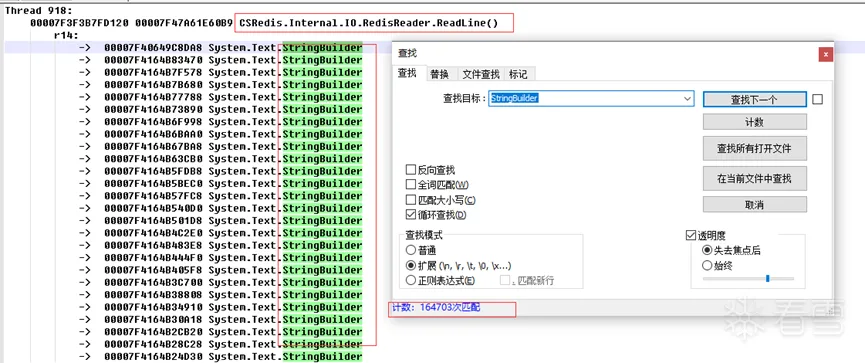Click address 00007F4164B483E8 line
This screenshot has height=363, width=865.
(220, 245)
